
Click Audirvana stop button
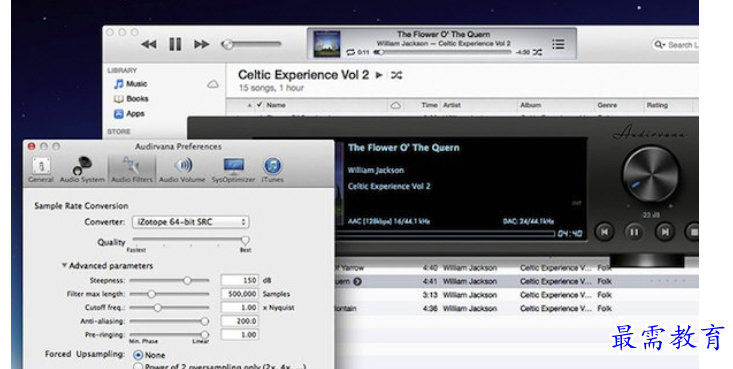pyautogui.click(x=693, y=232)
